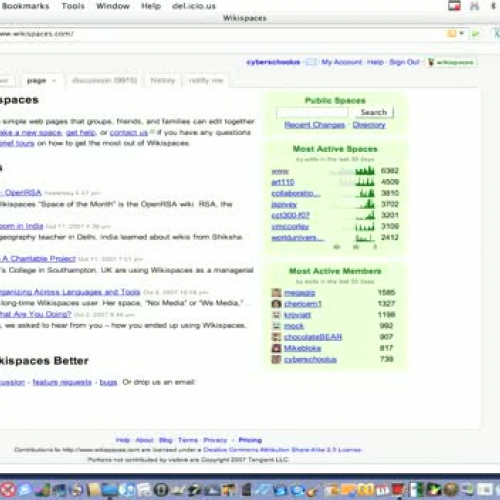
Task: Select the 1565 edit count for megapig
Action: pos(386,292)
